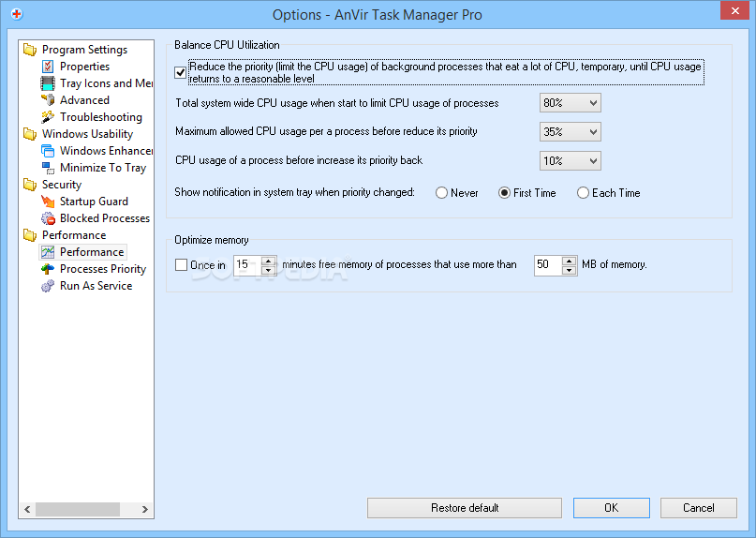Select Windows Usability category label
Screen dimensions: 756x538
coord(87,134)
